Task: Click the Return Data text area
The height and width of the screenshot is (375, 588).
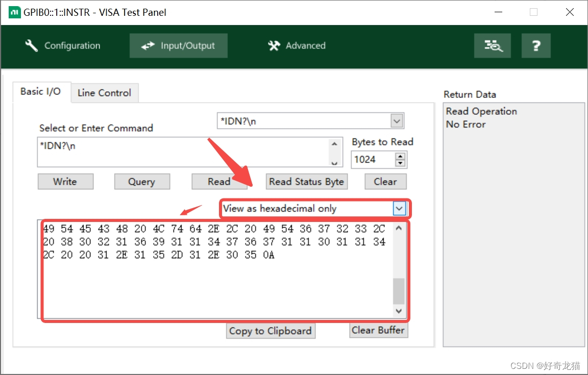Action: pos(514,225)
